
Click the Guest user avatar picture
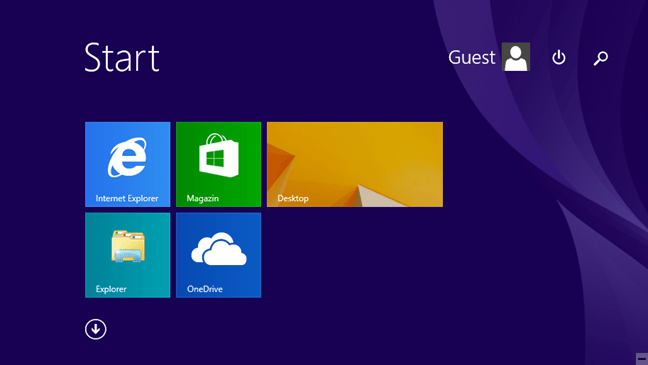516,57
